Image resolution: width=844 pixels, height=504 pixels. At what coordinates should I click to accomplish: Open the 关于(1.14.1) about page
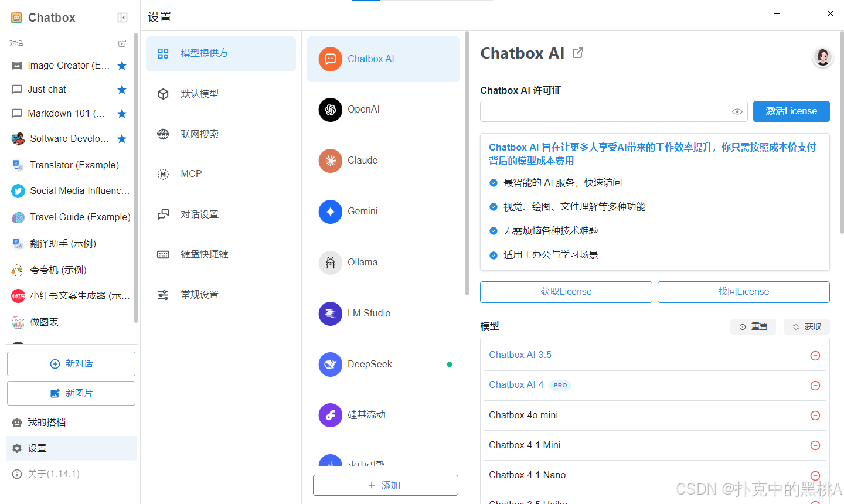[x=71, y=474]
